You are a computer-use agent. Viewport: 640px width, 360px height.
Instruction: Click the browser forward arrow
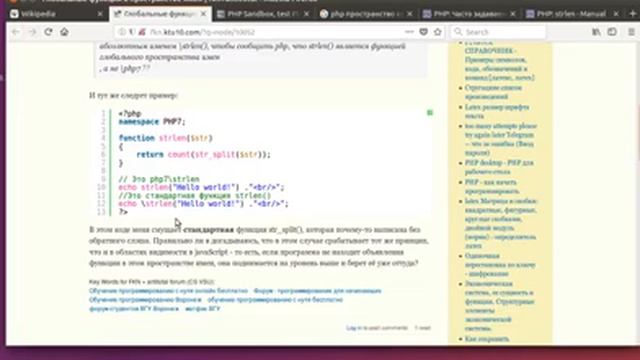[x=32, y=32]
